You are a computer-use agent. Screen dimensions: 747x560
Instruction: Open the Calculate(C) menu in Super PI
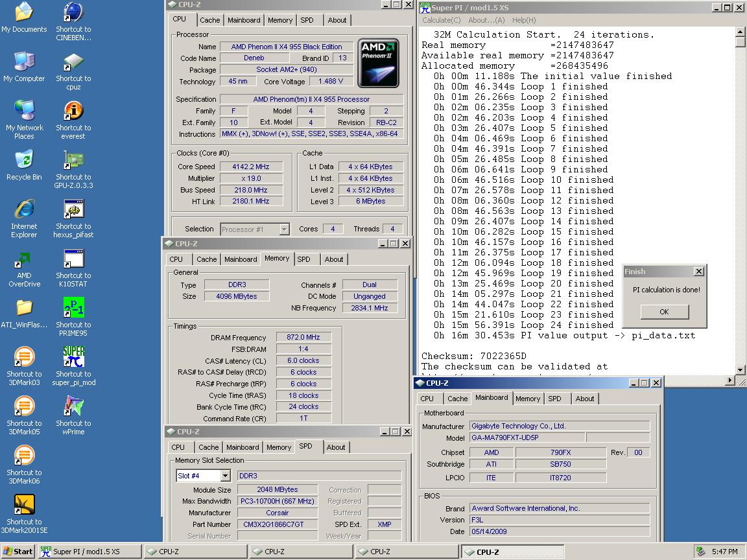coord(442,20)
